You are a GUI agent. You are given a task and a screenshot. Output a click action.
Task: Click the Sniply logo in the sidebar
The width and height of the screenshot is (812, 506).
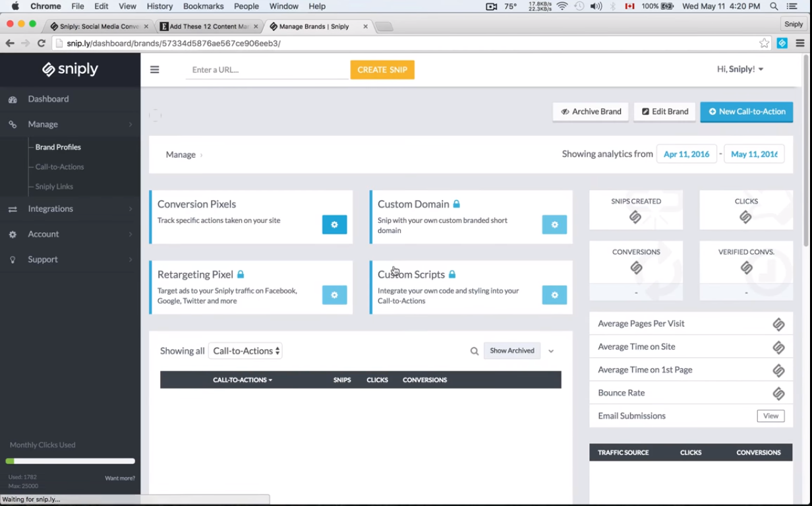[71, 69]
